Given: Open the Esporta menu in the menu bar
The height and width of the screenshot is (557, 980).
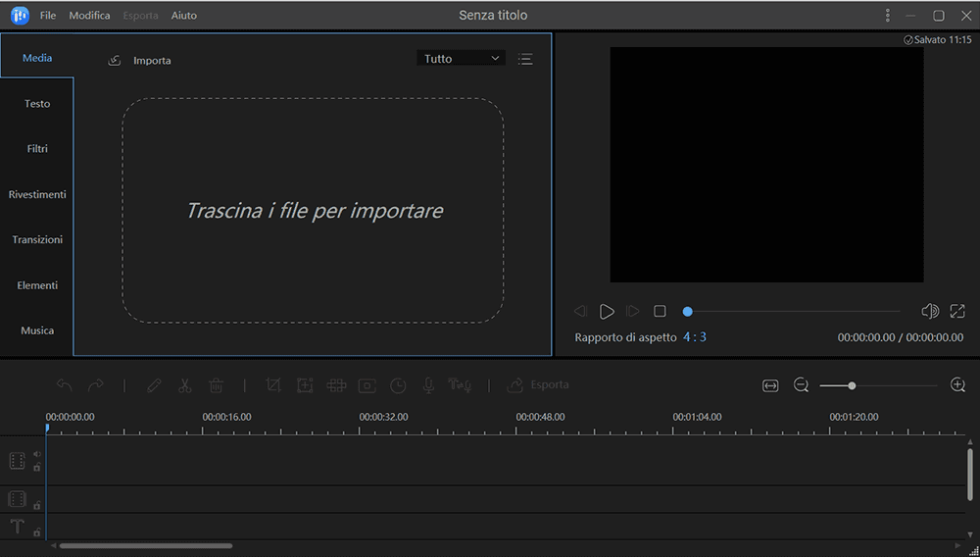Looking at the screenshot, I should click(x=140, y=16).
